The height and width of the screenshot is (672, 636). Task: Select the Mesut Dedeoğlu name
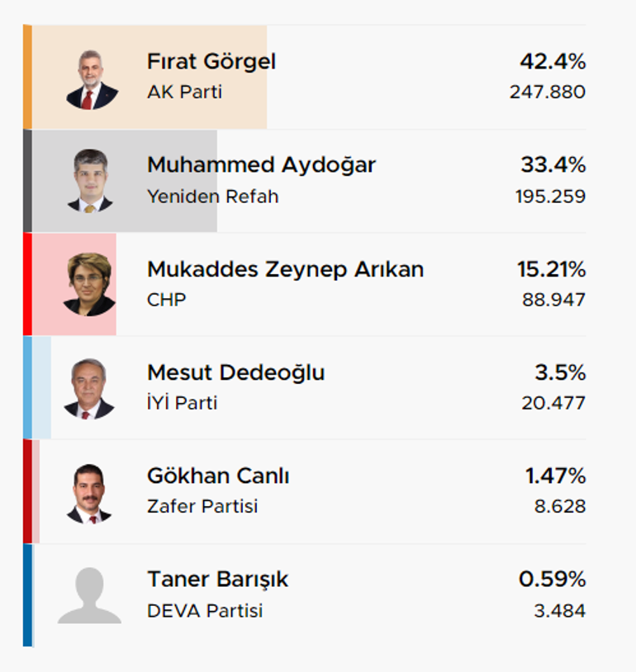point(236,372)
